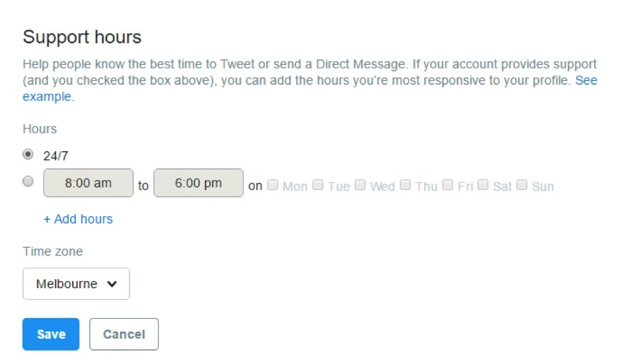Select the 24/7 radio button
Viewport: 622px width, 364px height.
[x=28, y=154]
